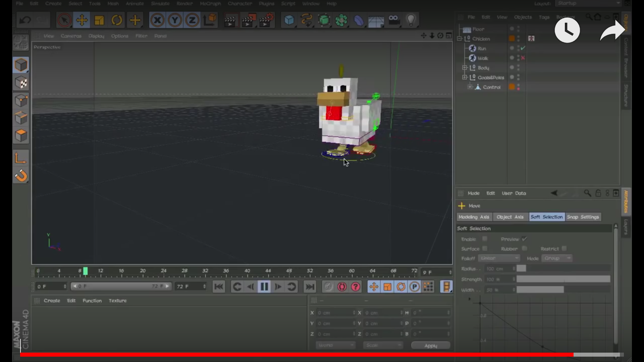644x362 pixels.
Task: Switch to Snap Settings tab
Action: (583, 217)
